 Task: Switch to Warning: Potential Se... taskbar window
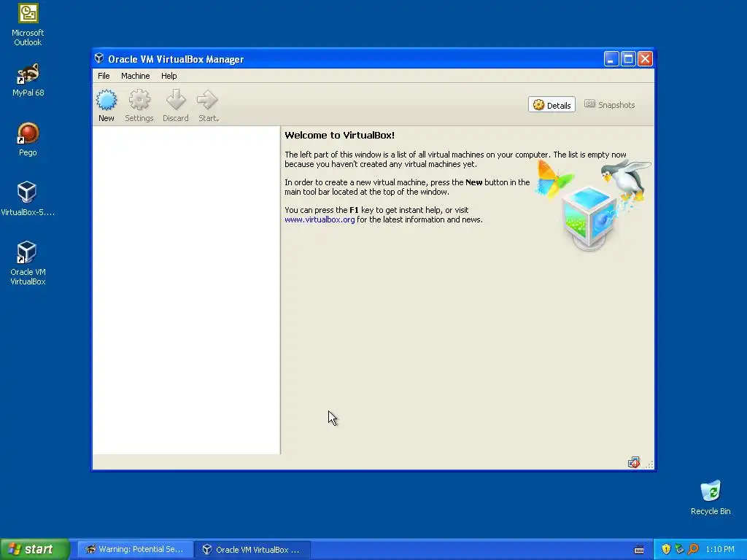point(135,550)
